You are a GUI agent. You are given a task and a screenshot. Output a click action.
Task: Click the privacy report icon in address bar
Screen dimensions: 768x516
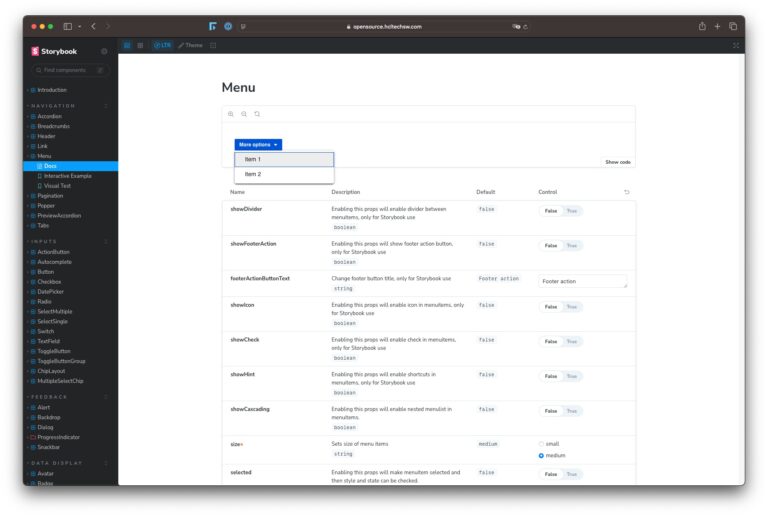pyautogui.click(x=516, y=27)
